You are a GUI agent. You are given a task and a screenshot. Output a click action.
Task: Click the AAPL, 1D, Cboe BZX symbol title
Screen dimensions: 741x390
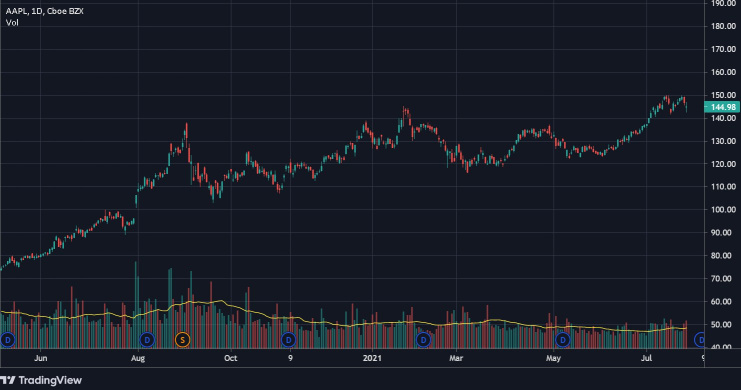[44, 11]
